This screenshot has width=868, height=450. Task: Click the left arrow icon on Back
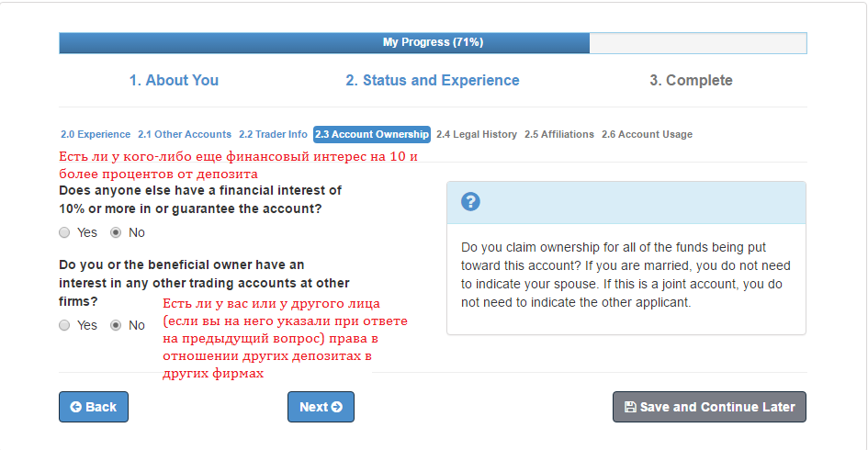pyautogui.click(x=75, y=407)
